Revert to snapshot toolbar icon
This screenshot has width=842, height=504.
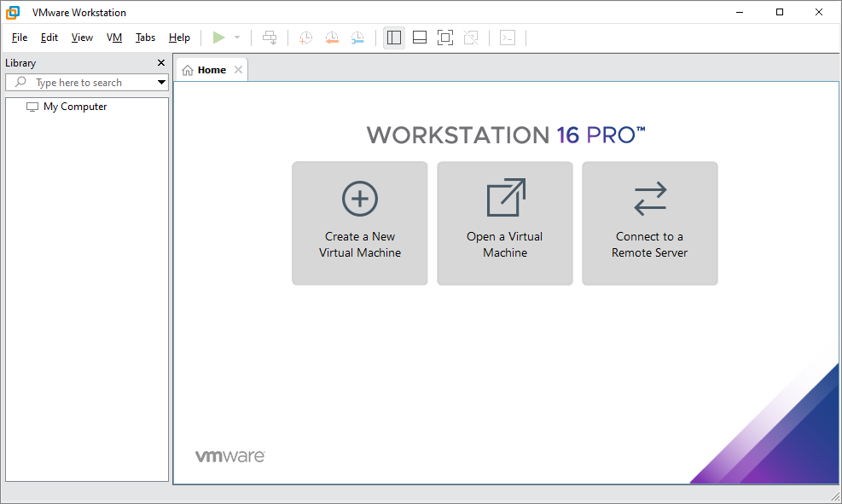pos(332,38)
